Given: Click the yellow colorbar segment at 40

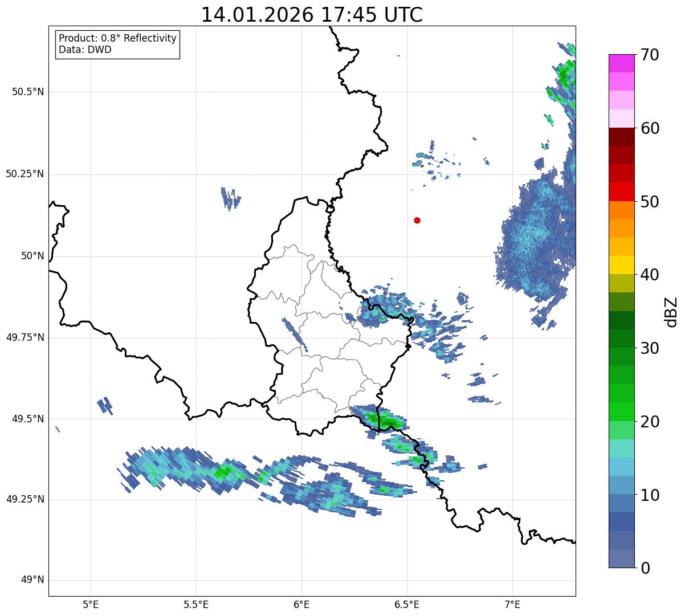Looking at the screenshot, I should (621, 265).
